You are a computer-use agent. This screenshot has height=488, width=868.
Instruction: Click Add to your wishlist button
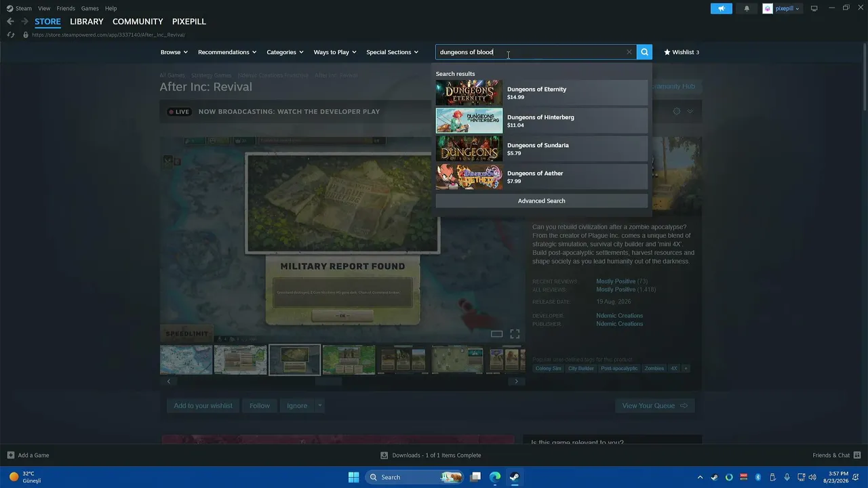[203, 406]
